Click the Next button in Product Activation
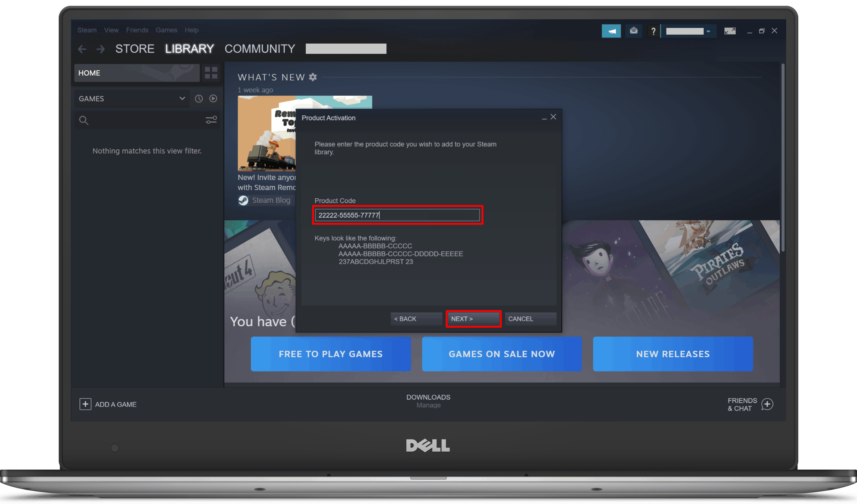This screenshot has width=857, height=504. click(473, 319)
